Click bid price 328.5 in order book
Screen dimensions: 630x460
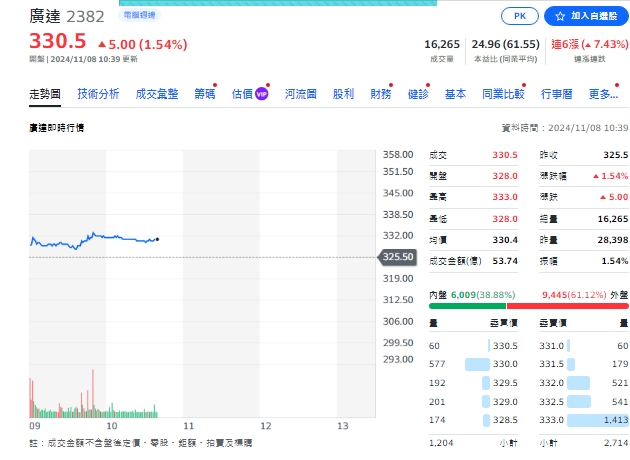tap(505, 420)
